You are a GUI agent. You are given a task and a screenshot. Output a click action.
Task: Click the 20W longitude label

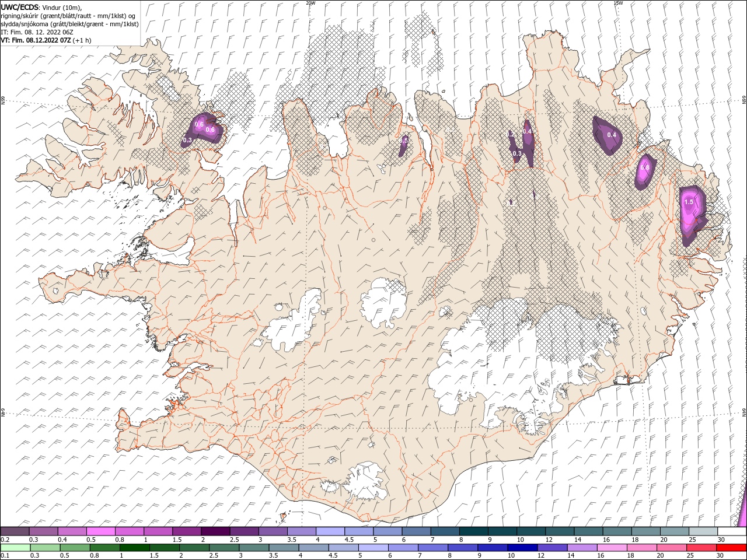click(310, 3)
